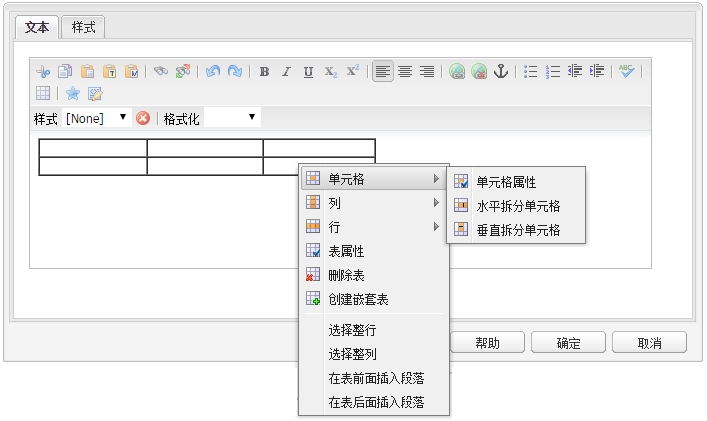Choose 表属性 from context menu
707x421 pixels.
(x=374, y=251)
